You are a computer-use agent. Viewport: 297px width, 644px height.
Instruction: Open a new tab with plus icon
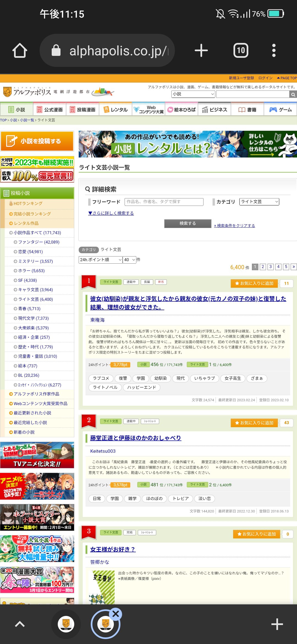click(201, 51)
